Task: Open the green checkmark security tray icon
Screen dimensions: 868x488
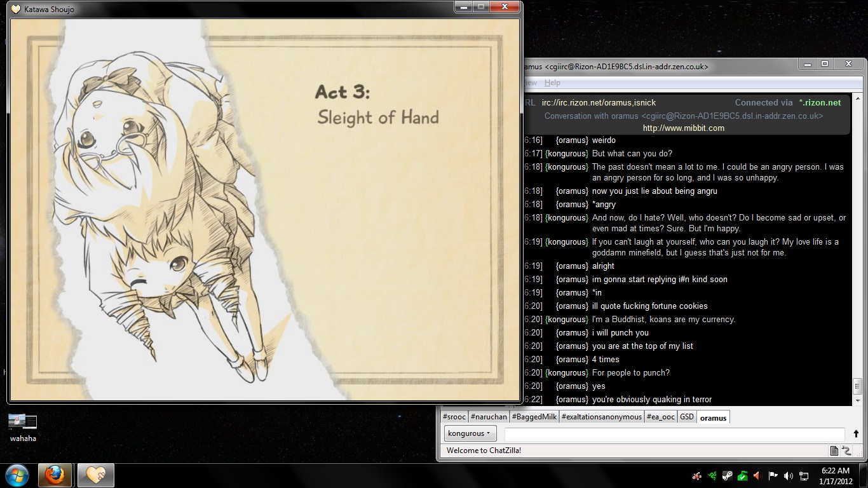Action: coord(742,476)
